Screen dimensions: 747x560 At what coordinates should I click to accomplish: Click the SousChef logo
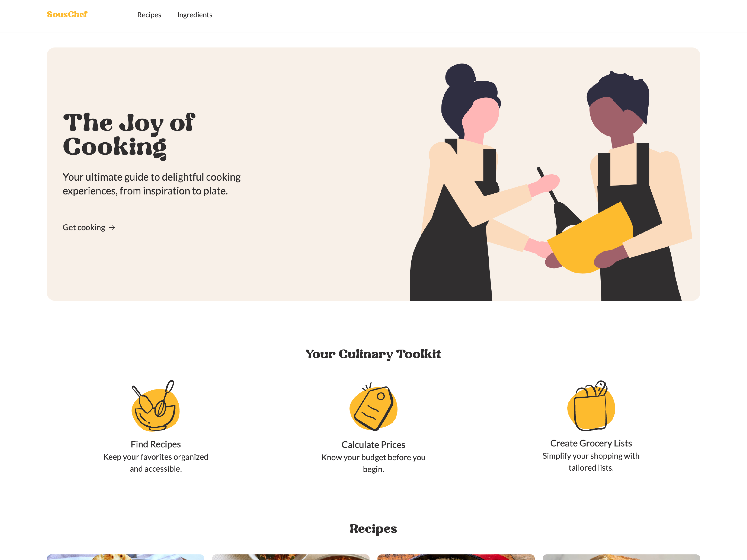tap(67, 15)
